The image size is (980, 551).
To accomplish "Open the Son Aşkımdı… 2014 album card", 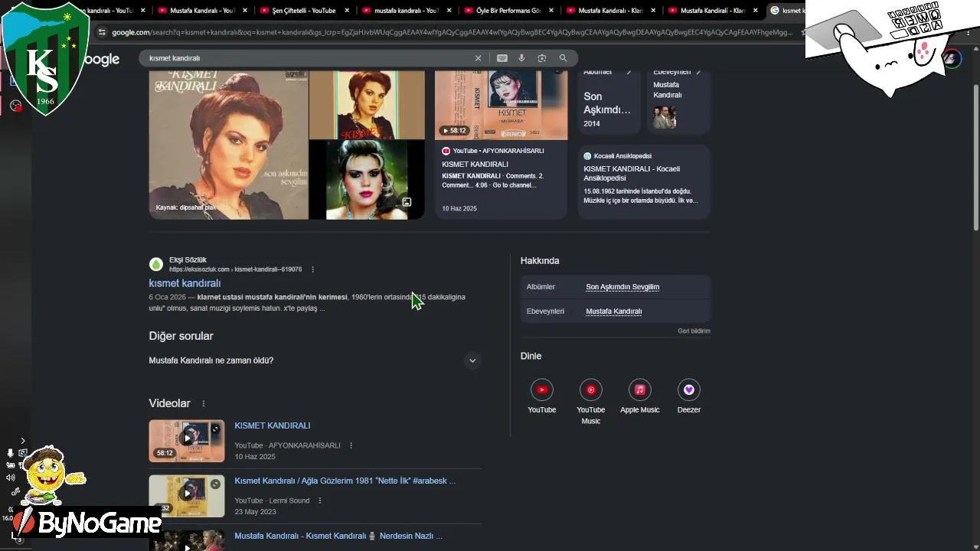I will (x=609, y=102).
